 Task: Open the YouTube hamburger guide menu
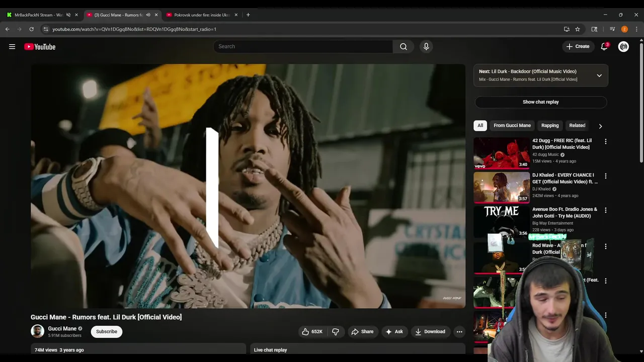point(12,47)
